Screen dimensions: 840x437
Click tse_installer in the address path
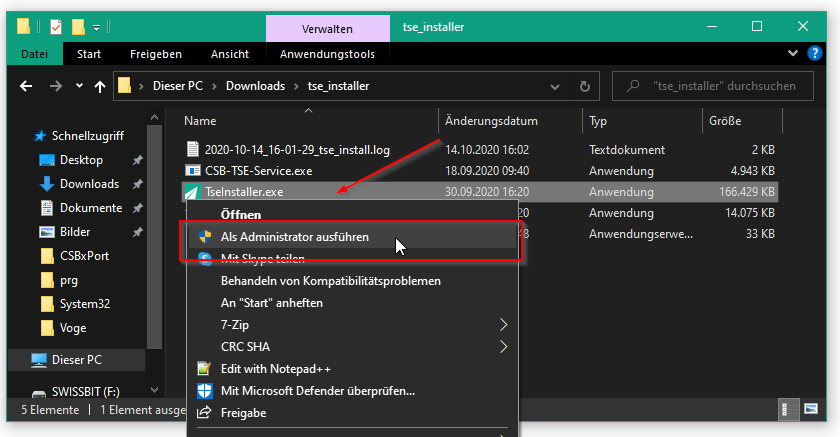[339, 86]
